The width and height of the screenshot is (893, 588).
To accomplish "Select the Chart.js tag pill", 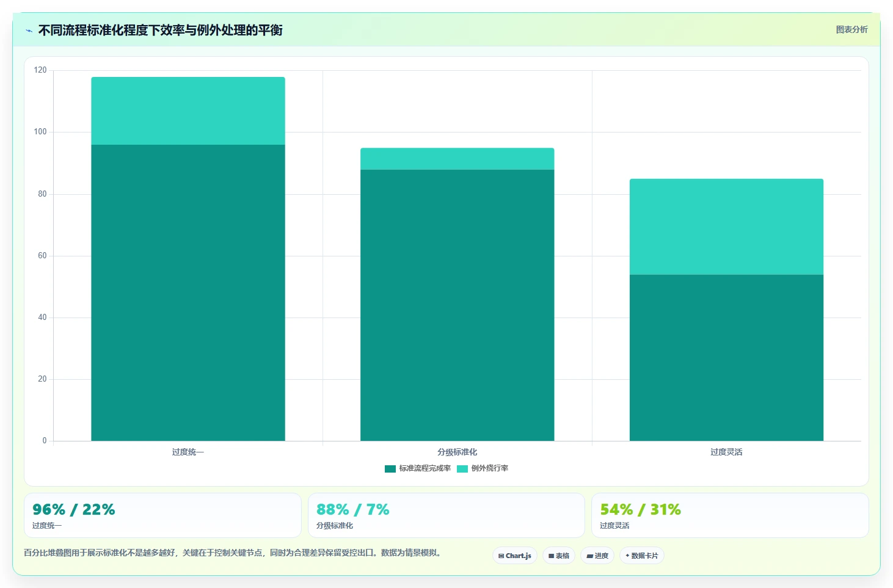I will [x=515, y=556].
